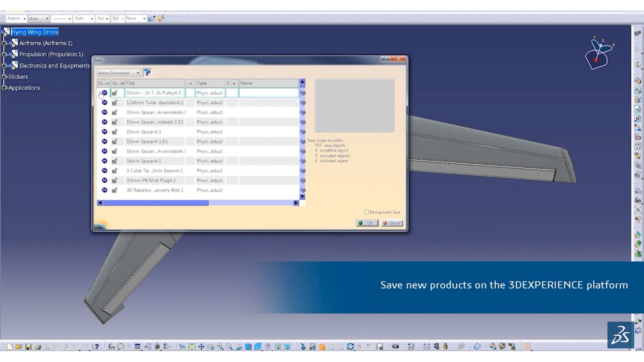This screenshot has width=644, height=362.
Task: Toggle action icon for 15mm SpacerA.1 row
Action: 115,132
